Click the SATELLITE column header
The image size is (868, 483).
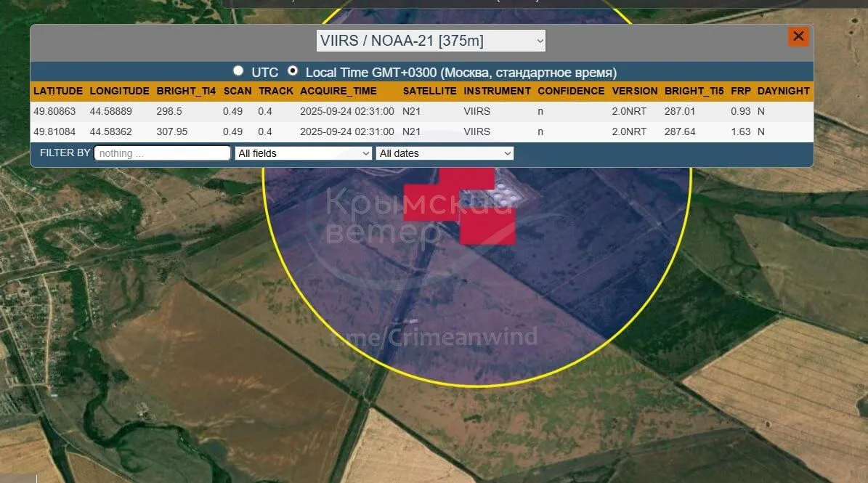(429, 92)
